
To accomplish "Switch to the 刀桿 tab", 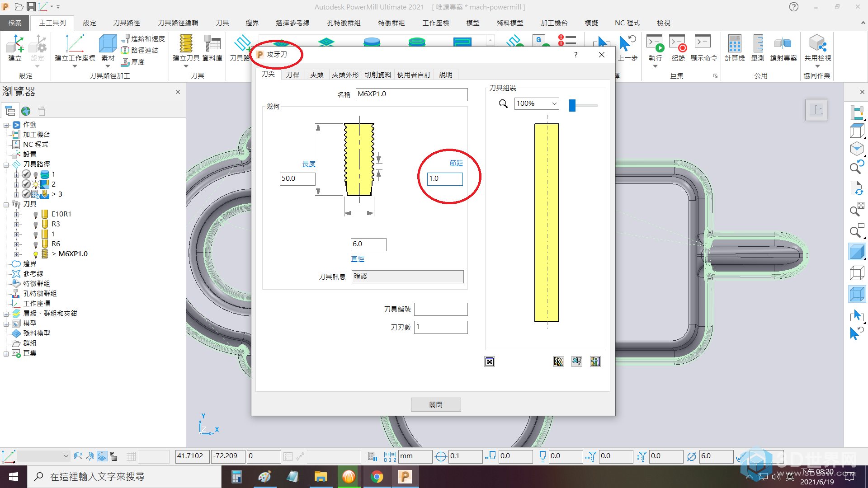I will coord(292,75).
